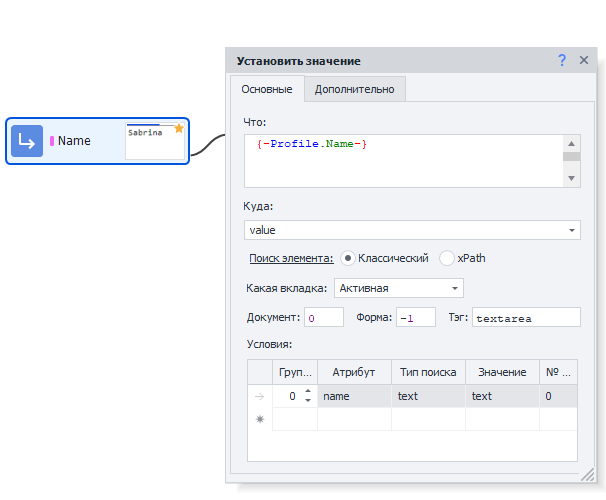606x500 pixels.
Task: Click the Поиск элемента link
Action: (290, 258)
